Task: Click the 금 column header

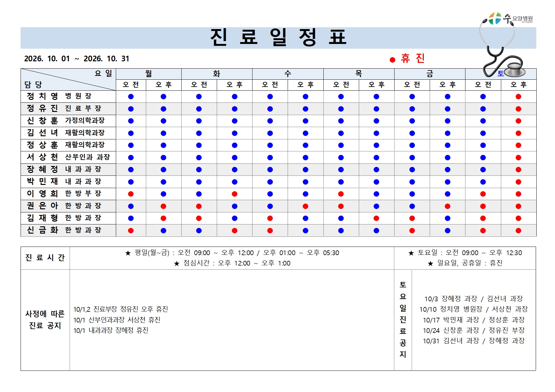Action: point(430,74)
